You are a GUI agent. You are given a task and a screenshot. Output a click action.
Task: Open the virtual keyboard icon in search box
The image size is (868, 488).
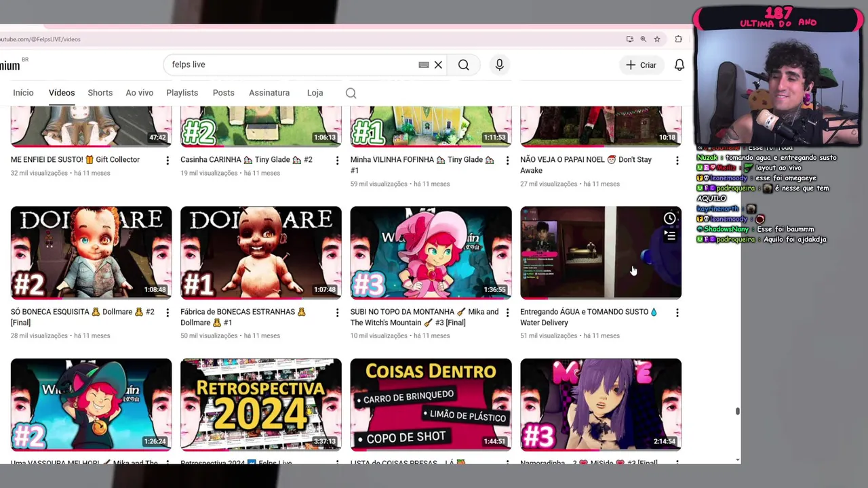tap(424, 64)
